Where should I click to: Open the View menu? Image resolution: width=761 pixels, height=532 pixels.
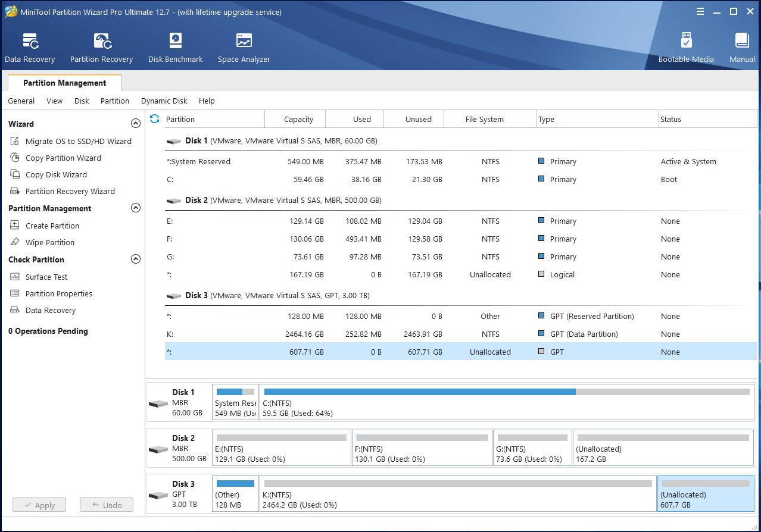click(54, 101)
